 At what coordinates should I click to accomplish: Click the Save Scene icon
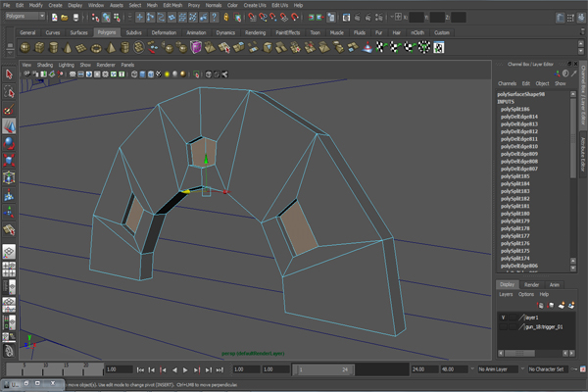75,18
